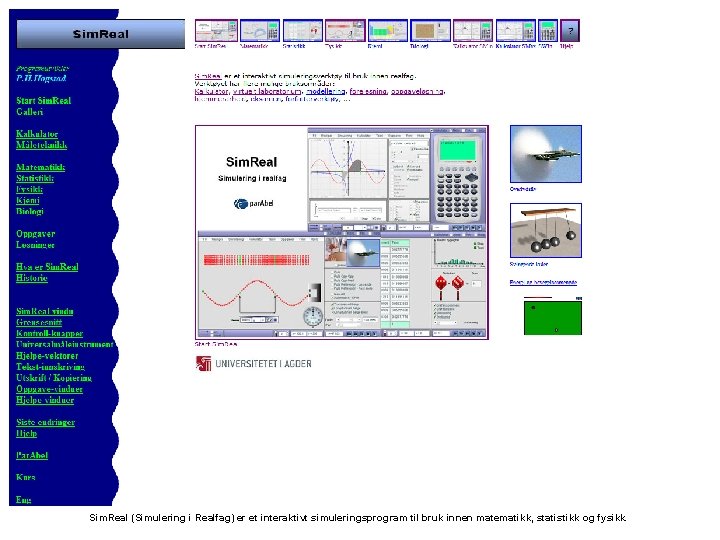Open the Biologi thumbnail in top strip
Image resolution: width=720 pixels, height=540 pixels.
click(x=430, y=31)
